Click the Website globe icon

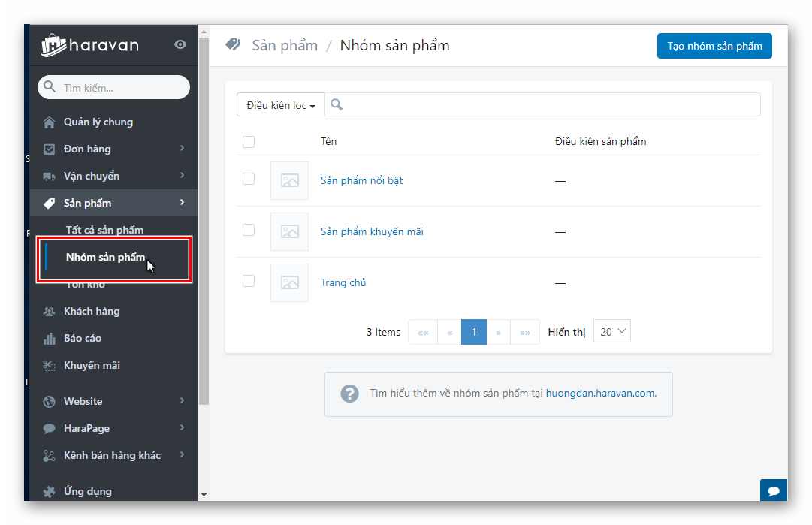(50, 402)
